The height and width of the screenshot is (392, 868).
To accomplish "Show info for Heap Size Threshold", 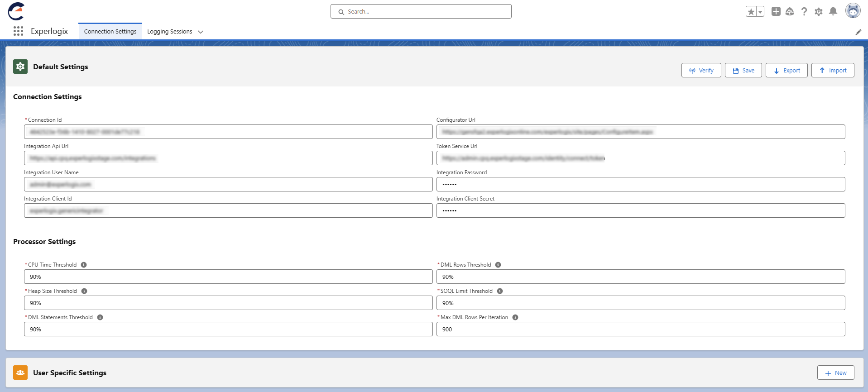I will tap(84, 291).
